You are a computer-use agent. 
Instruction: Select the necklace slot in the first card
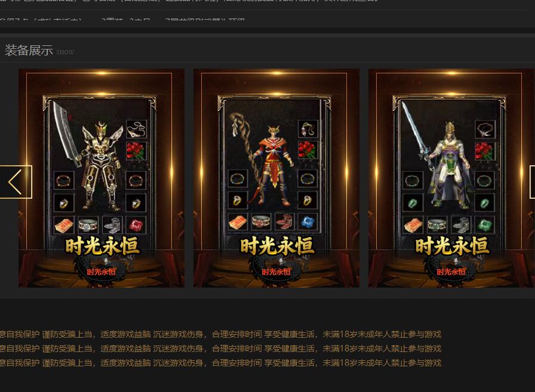tap(136, 129)
